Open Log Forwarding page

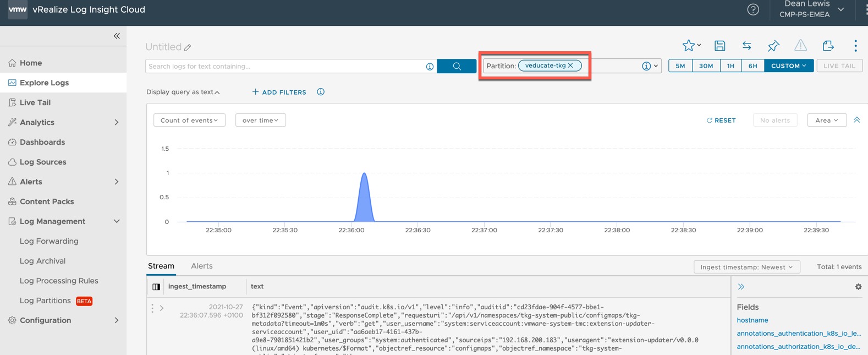tap(49, 241)
